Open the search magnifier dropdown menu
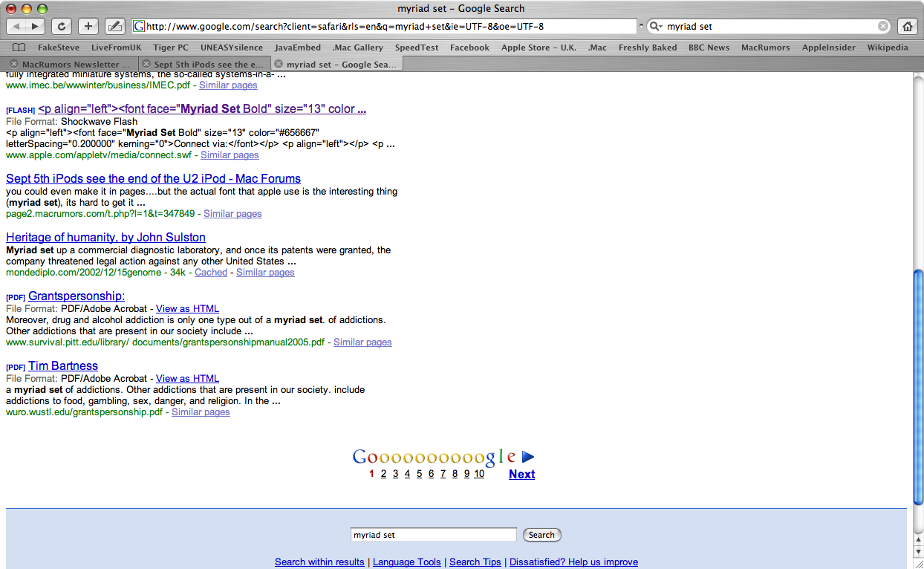This screenshot has width=924, height=569. (x=657, y=26)
